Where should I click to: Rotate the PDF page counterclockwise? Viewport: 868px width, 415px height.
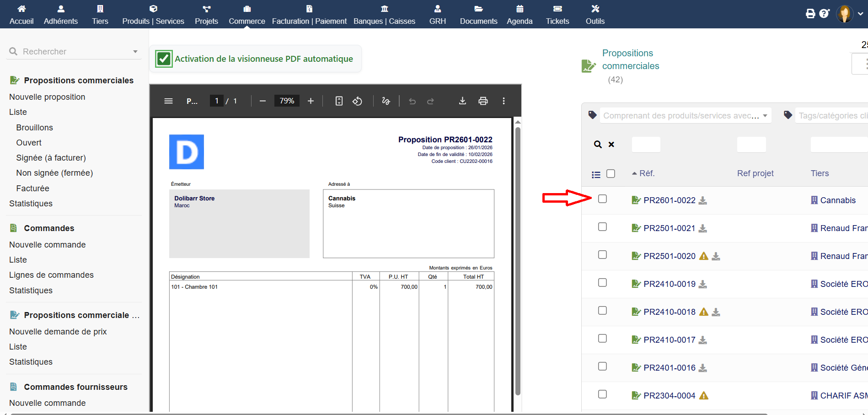tap(357, 101)
